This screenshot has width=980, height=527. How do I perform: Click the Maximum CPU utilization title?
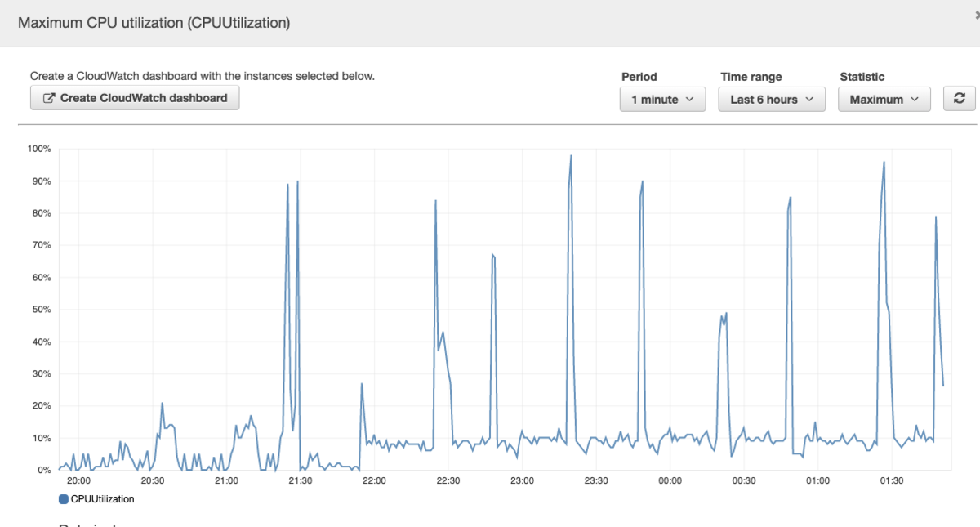point(154,23)
